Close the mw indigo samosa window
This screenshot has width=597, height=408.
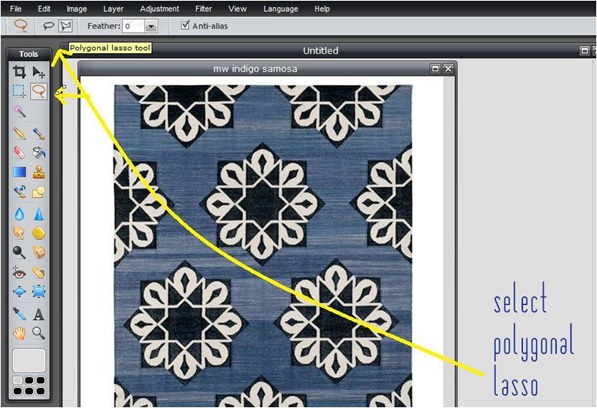click(448, 69)
